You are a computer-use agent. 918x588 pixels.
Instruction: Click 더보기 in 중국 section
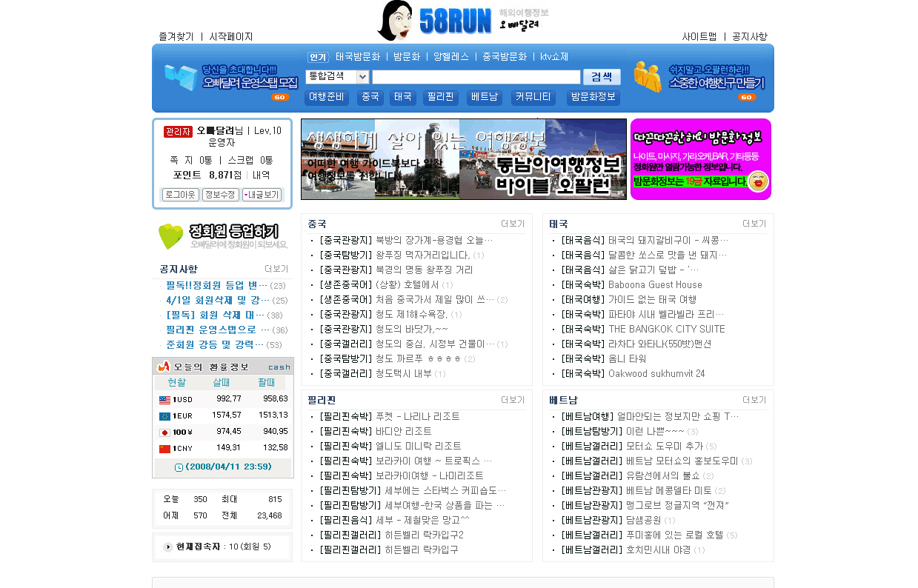513,224
